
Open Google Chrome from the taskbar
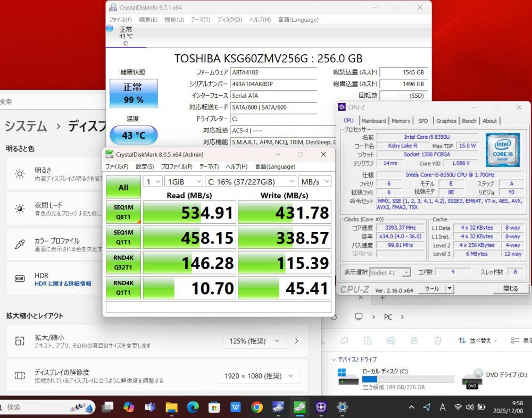coord(257,407)
